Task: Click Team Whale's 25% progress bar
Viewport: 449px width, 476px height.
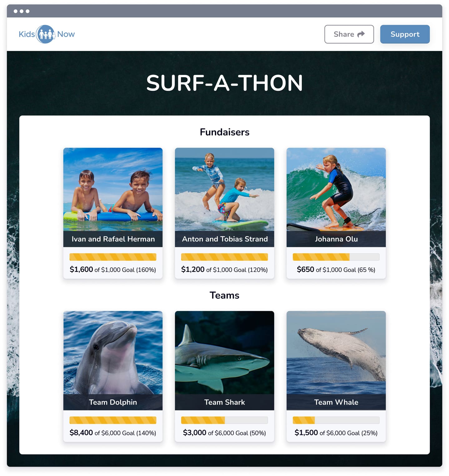Action: [x=336, y=420]
